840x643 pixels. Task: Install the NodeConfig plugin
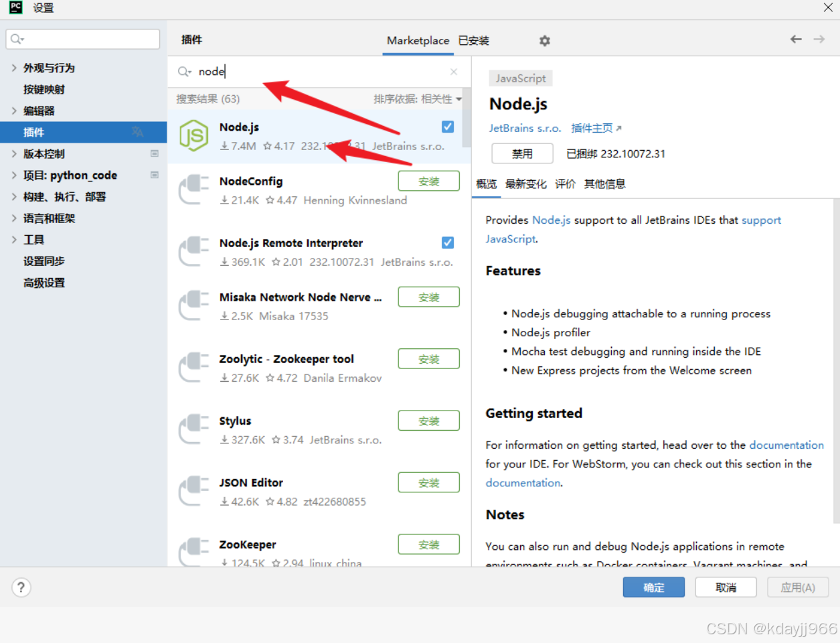pos(429,181)
